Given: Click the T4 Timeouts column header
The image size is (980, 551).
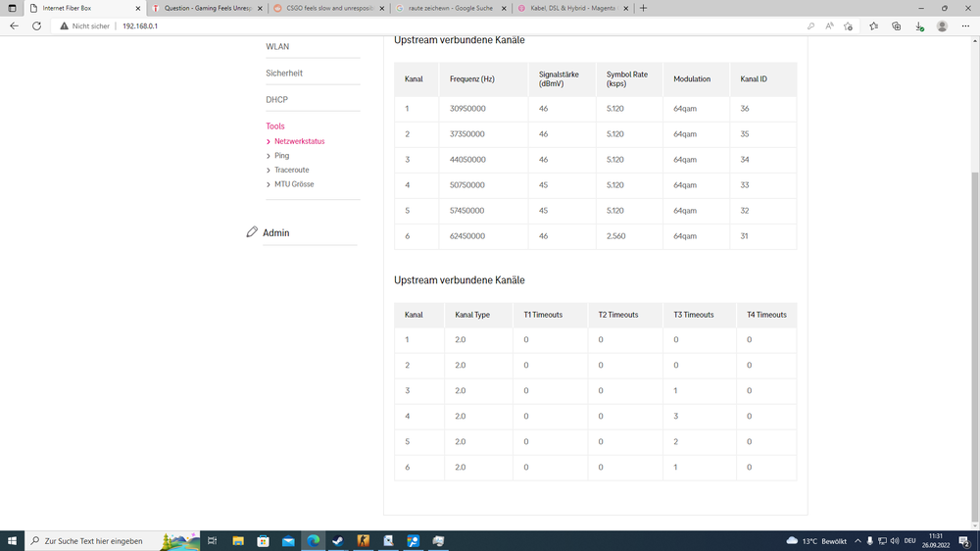Looking at the screenshot, I should click(766, 316).
